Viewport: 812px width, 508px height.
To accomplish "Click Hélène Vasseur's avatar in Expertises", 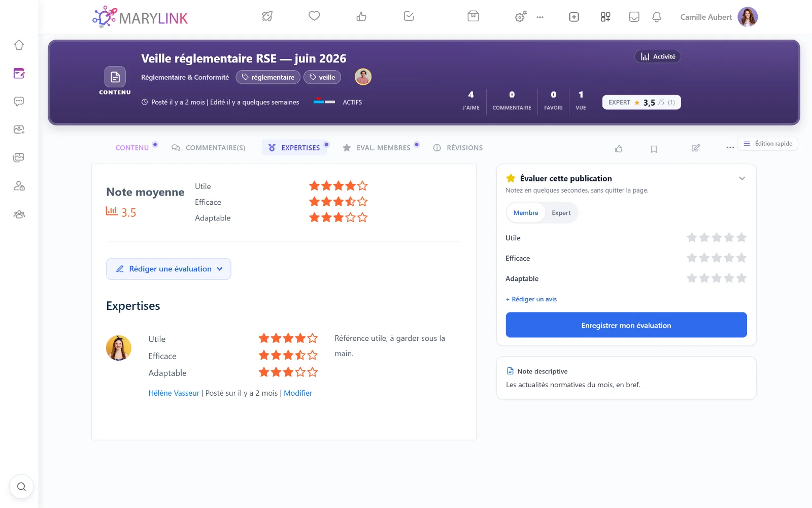I will pos(119,348).
